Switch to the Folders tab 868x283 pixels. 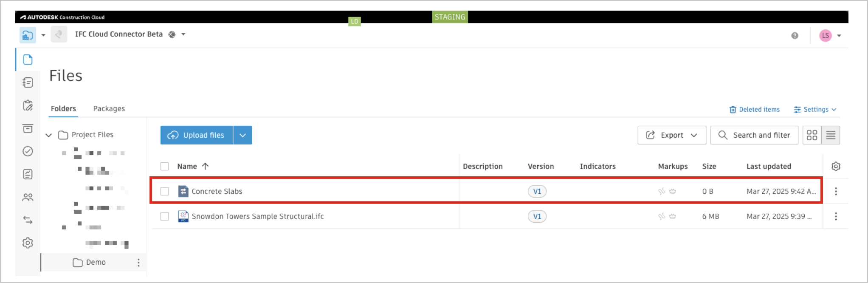[x=63, y=109]
